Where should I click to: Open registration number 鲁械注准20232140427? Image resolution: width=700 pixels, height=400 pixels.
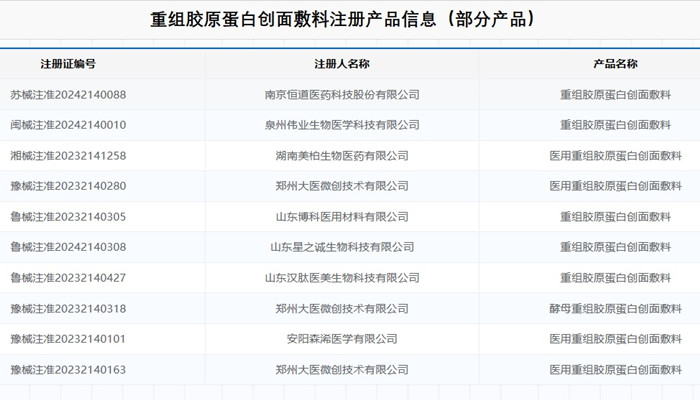pyautogui.click(x=68, y=278)
